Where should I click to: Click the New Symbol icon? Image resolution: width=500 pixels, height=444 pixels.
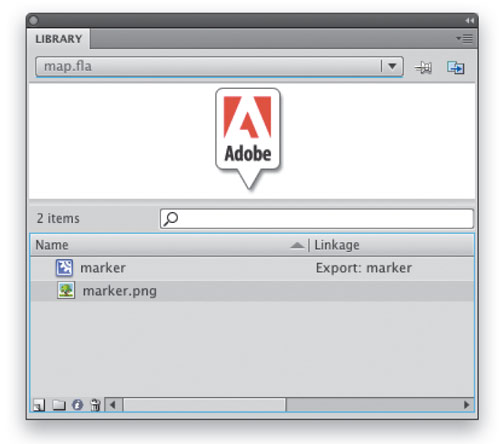39,405
